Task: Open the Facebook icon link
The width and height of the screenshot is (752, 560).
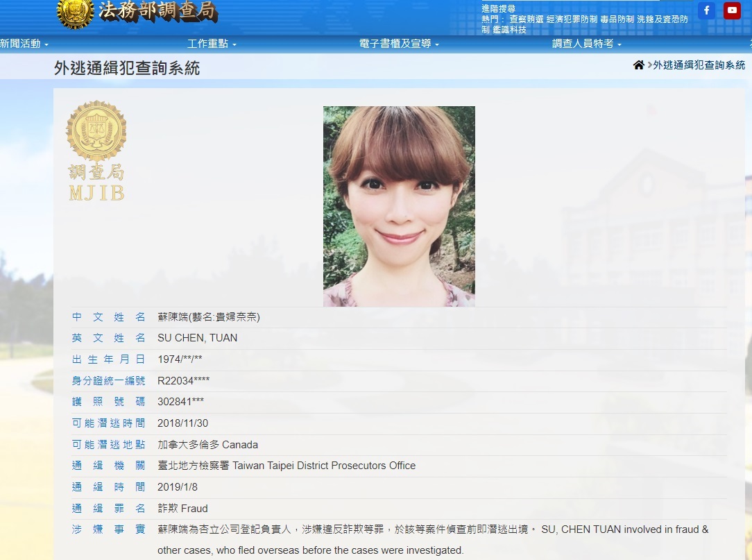Action: point(706,10)
